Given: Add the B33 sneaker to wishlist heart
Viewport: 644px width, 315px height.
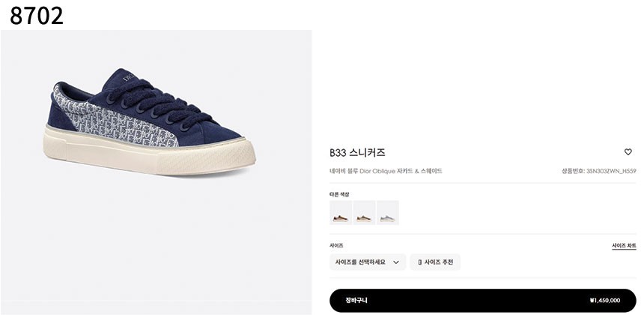Looking at the screenshot, I should pos(628,152).
